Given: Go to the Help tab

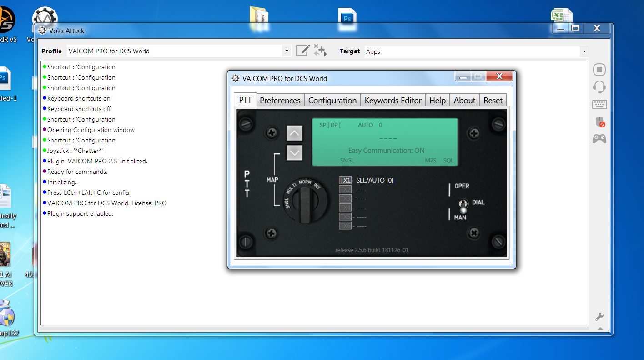Looking at the screenshot, I should pos(438,101).
